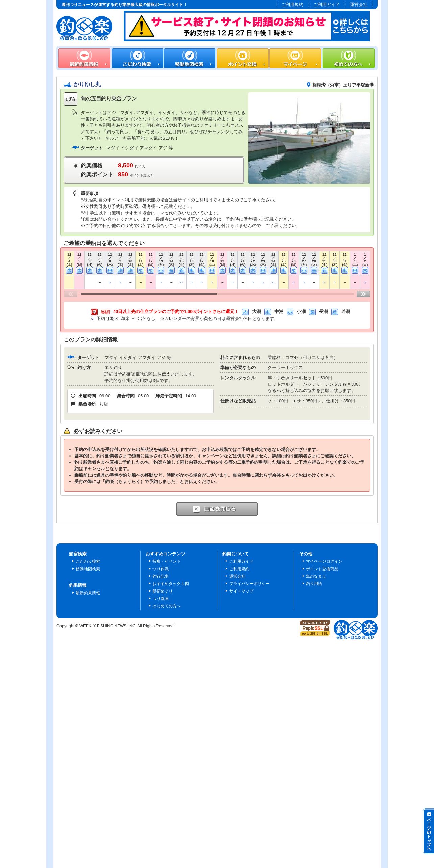Click the fishing rod icon beside 釣り方
The height and width of the screenshot is (868, 434).
tap(71, 367)
